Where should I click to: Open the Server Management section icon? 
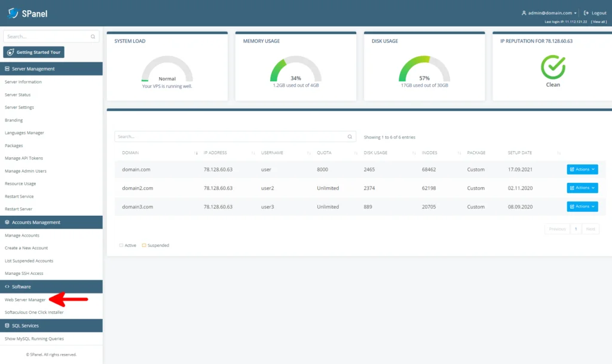click(8, 68)
